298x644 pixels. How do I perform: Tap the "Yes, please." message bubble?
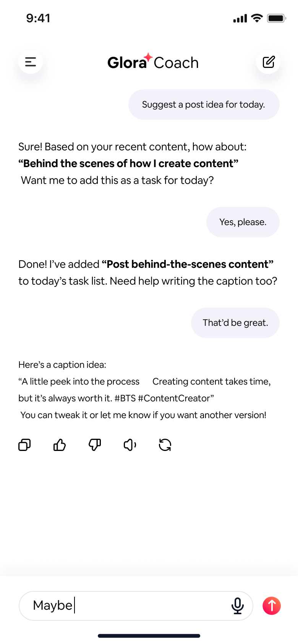tap(243, 222)
